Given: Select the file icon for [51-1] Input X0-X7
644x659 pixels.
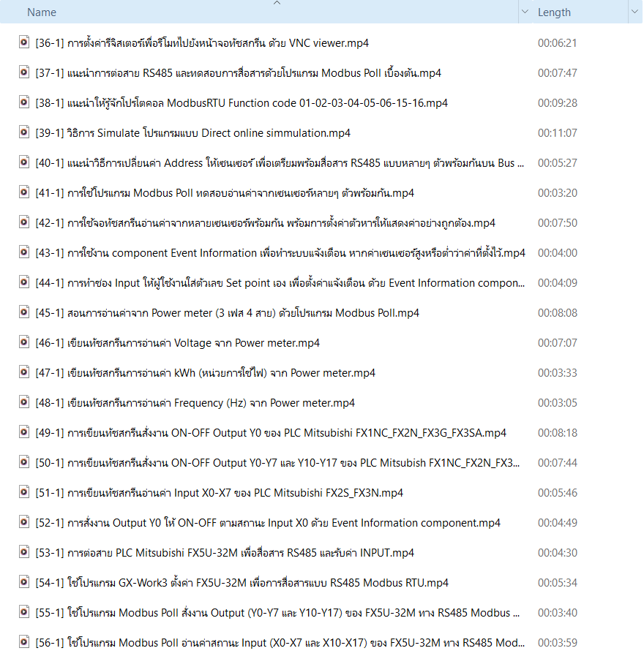Looking at the screenshot, I should click(24, 492).
